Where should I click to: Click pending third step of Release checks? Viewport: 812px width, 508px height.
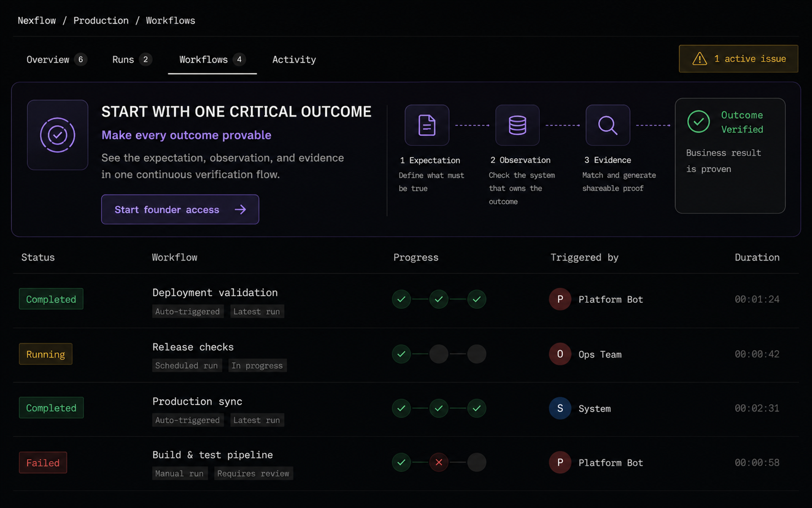[x=477, y=354]
